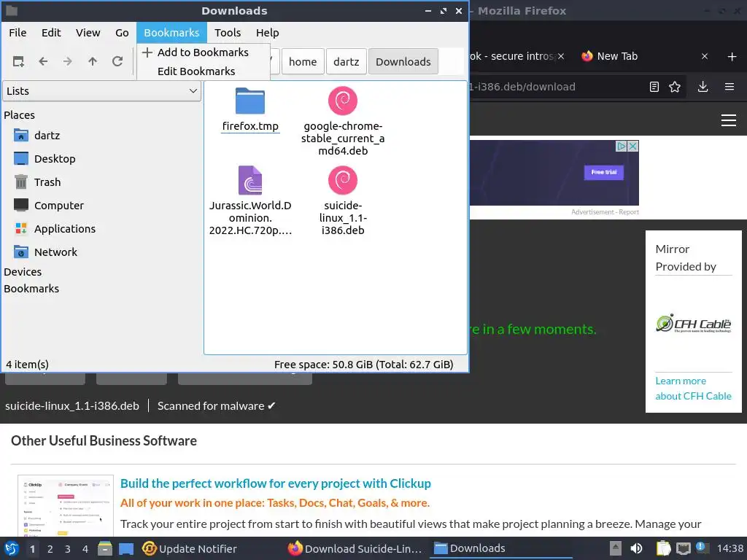Click Free trial button in advertisement

click(603, 172)
